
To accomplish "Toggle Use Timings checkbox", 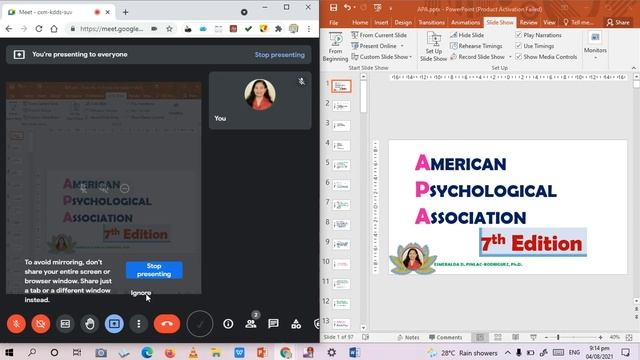I will point(518,46).
